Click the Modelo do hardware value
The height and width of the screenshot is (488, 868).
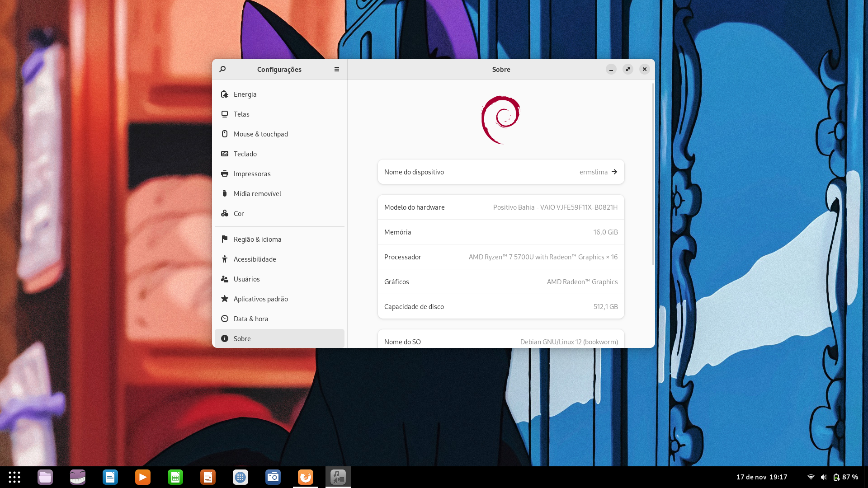pyautogui.click(x=555, y=207)
